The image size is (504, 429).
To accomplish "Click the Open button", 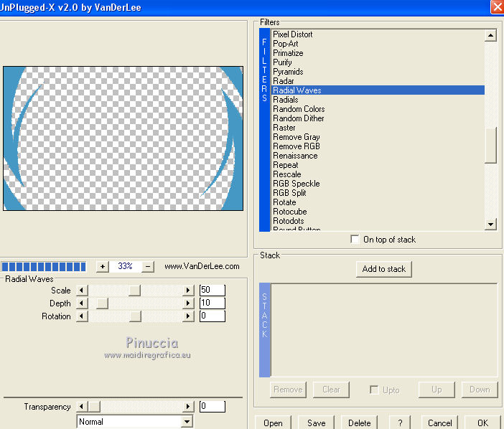I will pos(274,423).
